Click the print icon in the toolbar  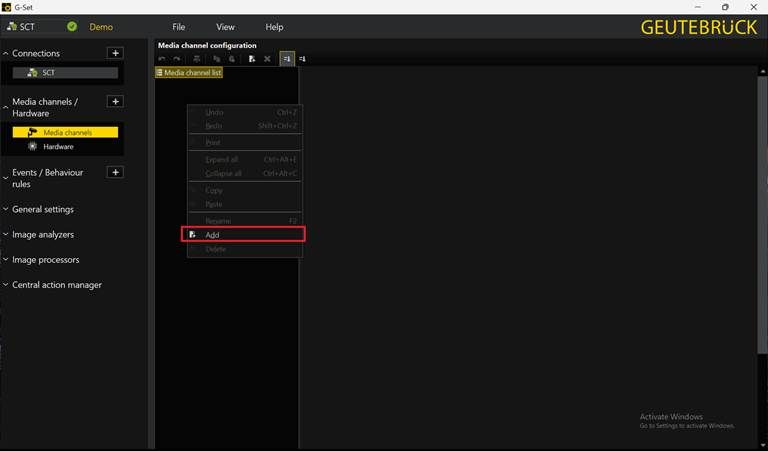point(196,59)
